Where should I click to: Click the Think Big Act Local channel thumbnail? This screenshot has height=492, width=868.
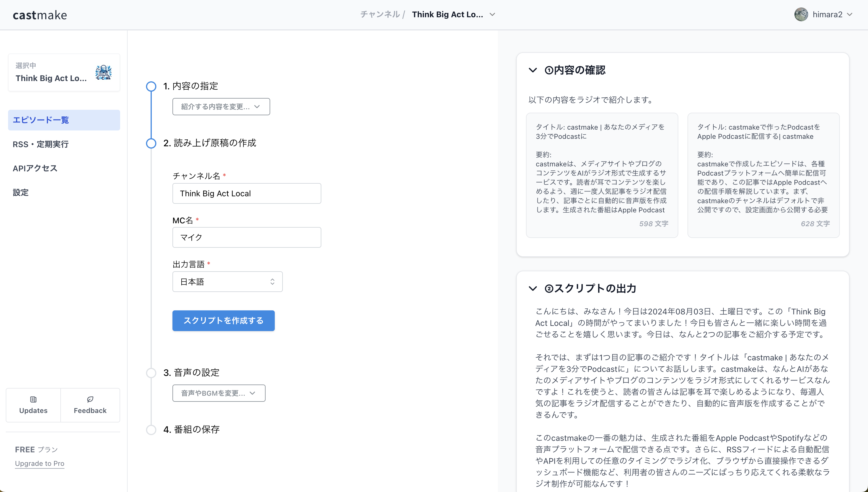click(x=103, y=72)
